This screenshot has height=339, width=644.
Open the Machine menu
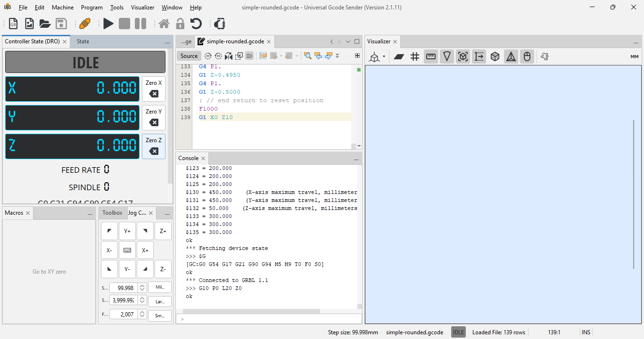tap(63, 8)
